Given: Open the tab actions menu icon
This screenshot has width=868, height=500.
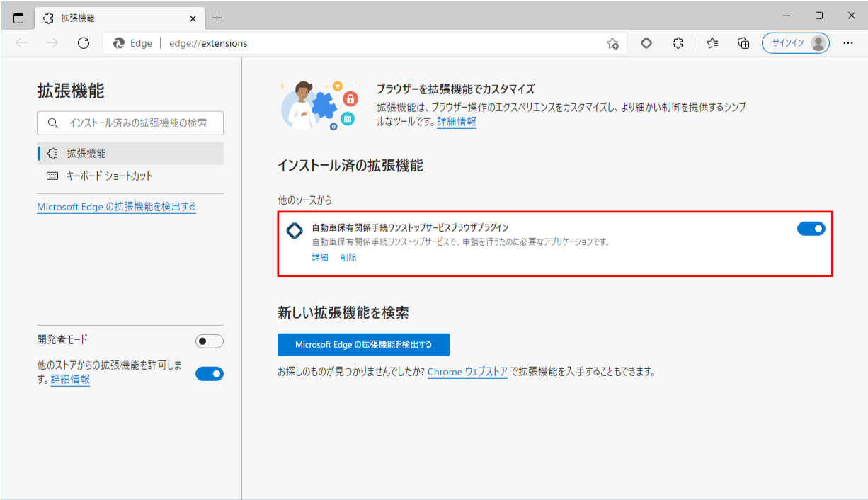Looking at the screenshot, I should click(x=18, y=18).
